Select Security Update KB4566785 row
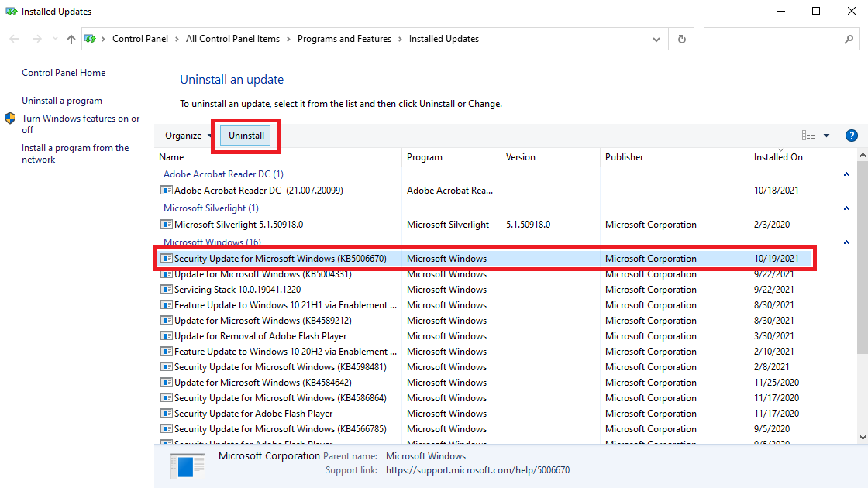This screenshot has width=868, height=488. coord(485,429)
